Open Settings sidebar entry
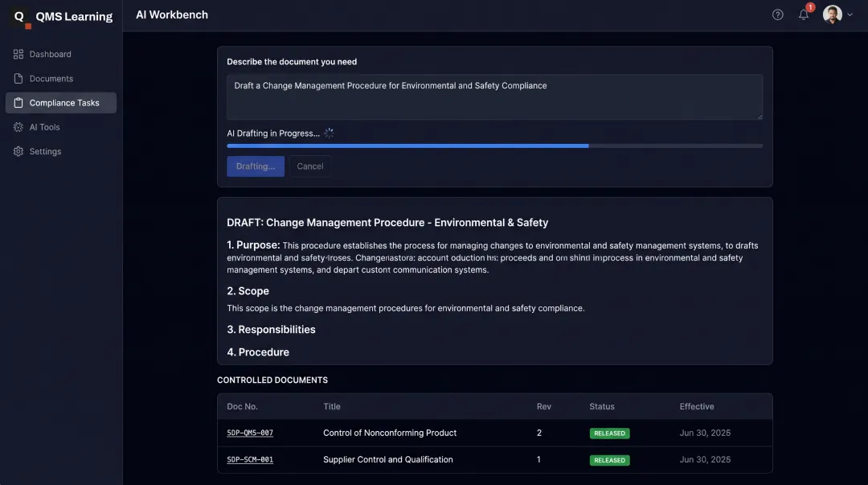868x485 pixels. click(x=61, y=151)
